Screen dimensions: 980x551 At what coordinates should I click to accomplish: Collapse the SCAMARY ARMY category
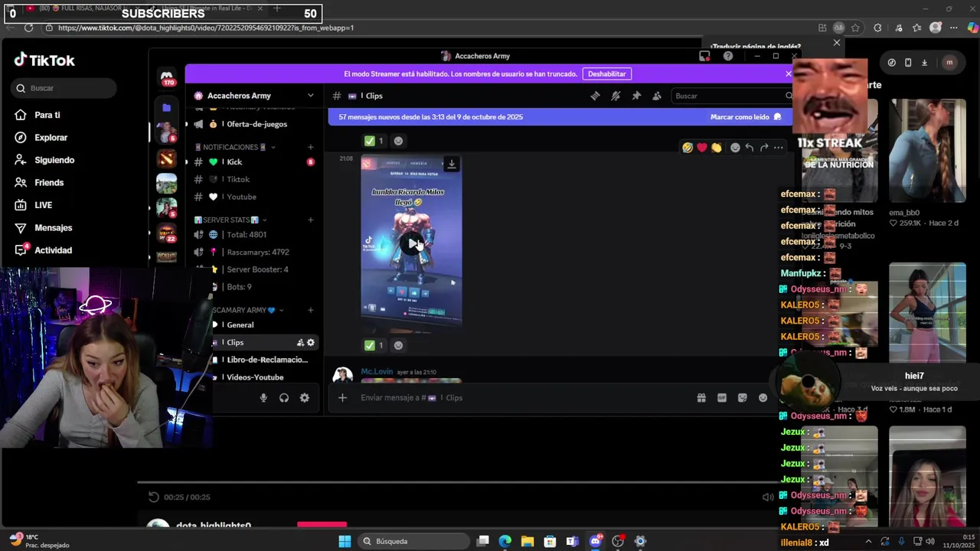click(249, 310)
